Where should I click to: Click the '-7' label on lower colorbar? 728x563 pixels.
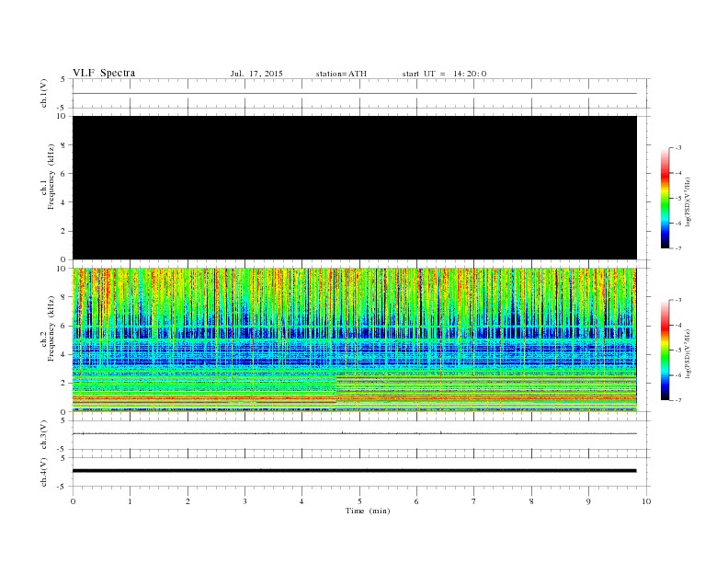677,400
